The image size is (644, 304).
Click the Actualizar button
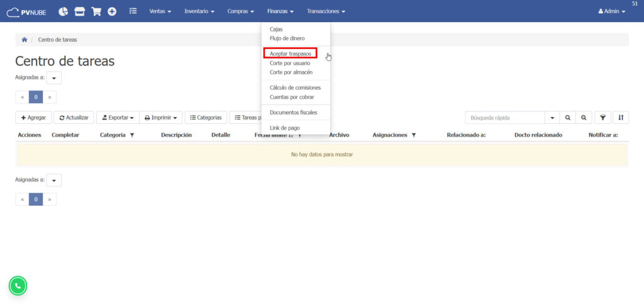(74, 118)
